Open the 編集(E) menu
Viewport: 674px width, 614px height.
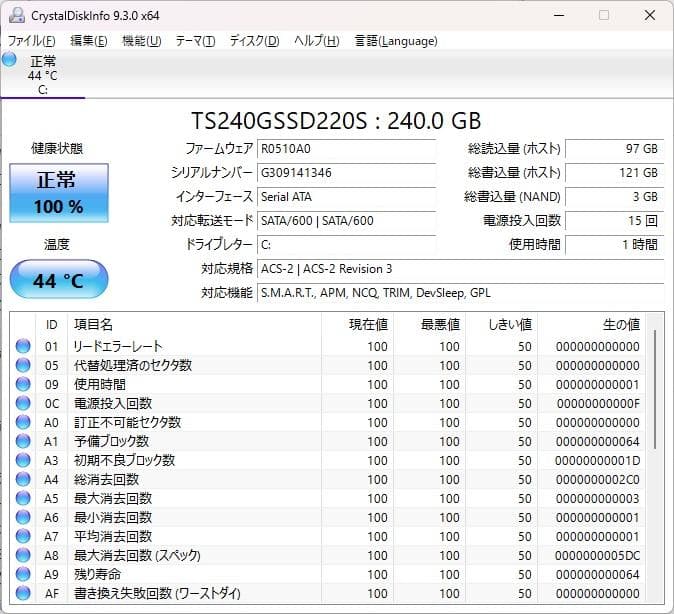click(89, 41)
